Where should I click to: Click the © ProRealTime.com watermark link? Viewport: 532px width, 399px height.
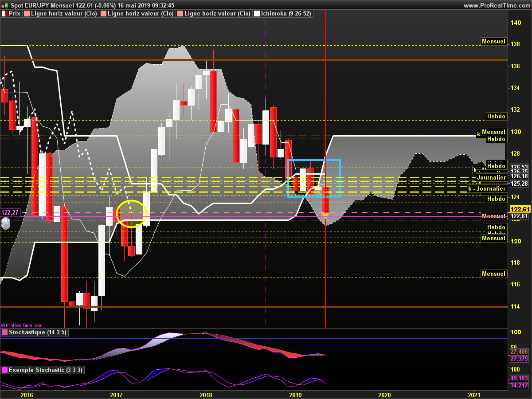[x=22, y=325]
